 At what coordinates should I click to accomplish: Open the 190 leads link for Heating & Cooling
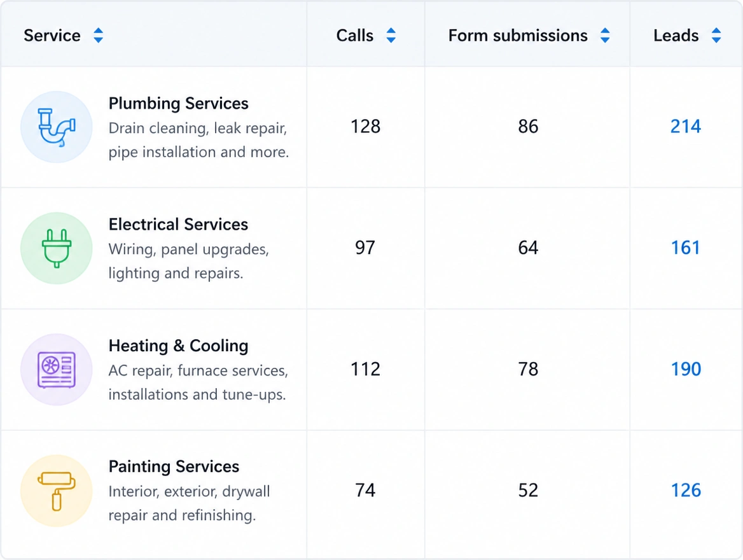686,369
